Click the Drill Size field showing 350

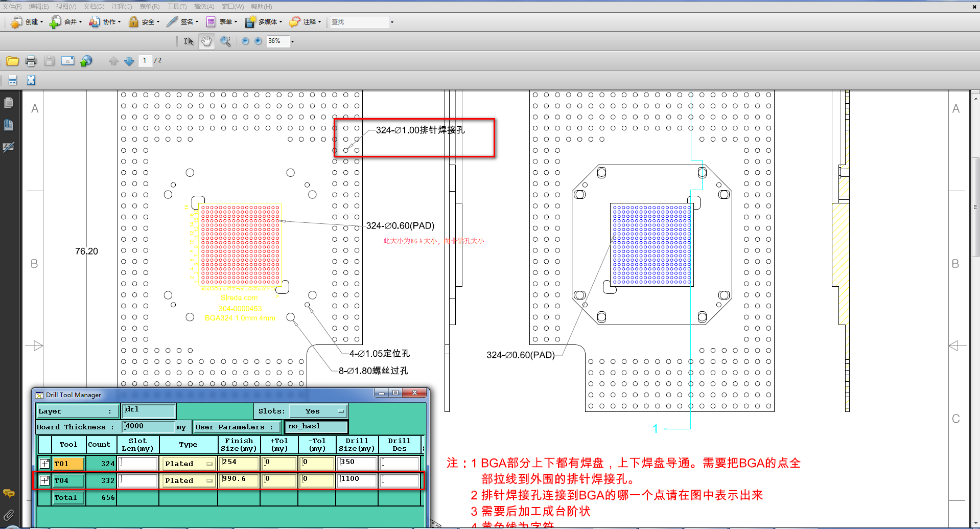click(x=357, y=464)
